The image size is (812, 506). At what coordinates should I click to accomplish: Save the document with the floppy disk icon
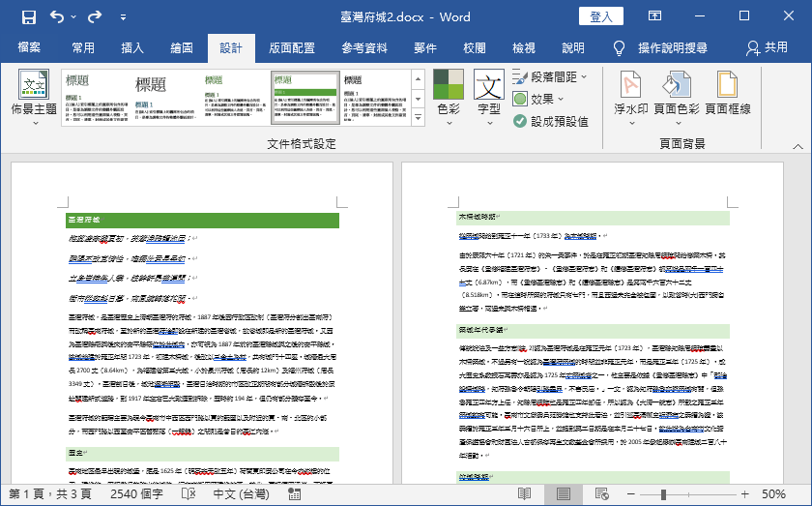tap(28, 17)
